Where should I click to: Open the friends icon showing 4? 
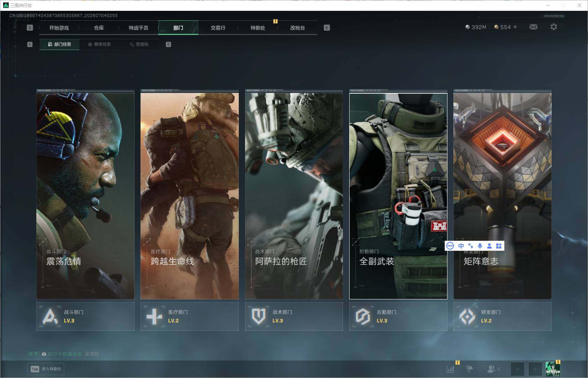click(493, 369)
